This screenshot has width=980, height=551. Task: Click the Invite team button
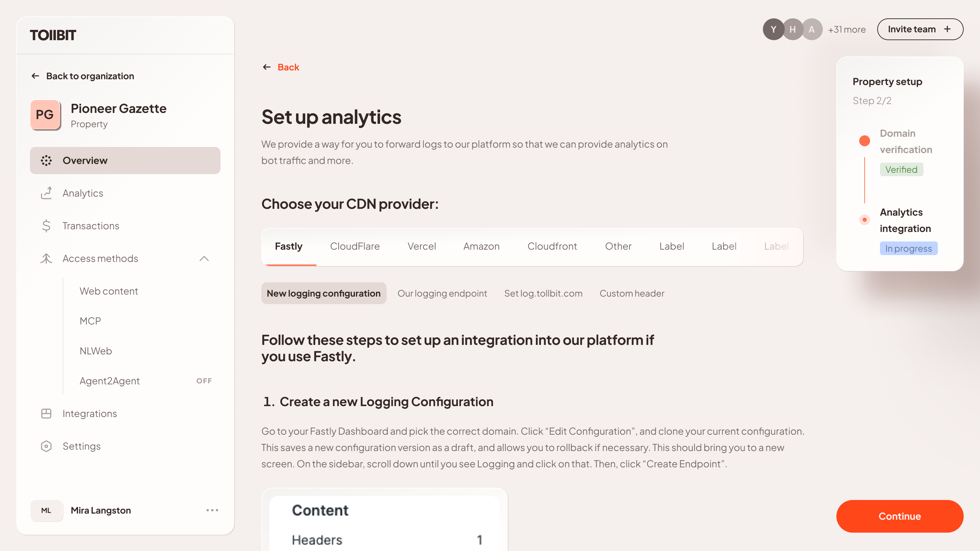[x=920, y=29]
